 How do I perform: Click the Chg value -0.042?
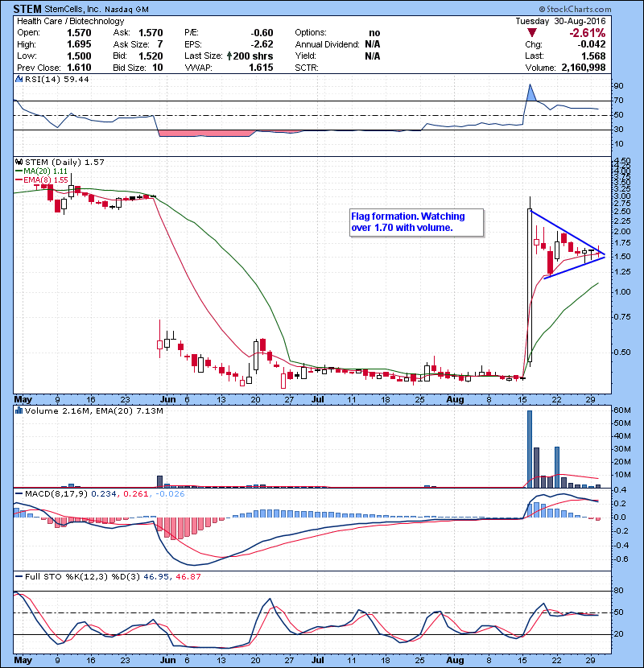pos(592,44)
